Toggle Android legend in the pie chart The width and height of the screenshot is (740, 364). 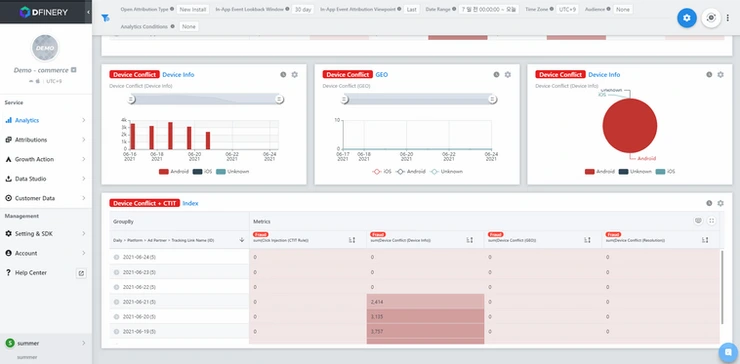600,171
